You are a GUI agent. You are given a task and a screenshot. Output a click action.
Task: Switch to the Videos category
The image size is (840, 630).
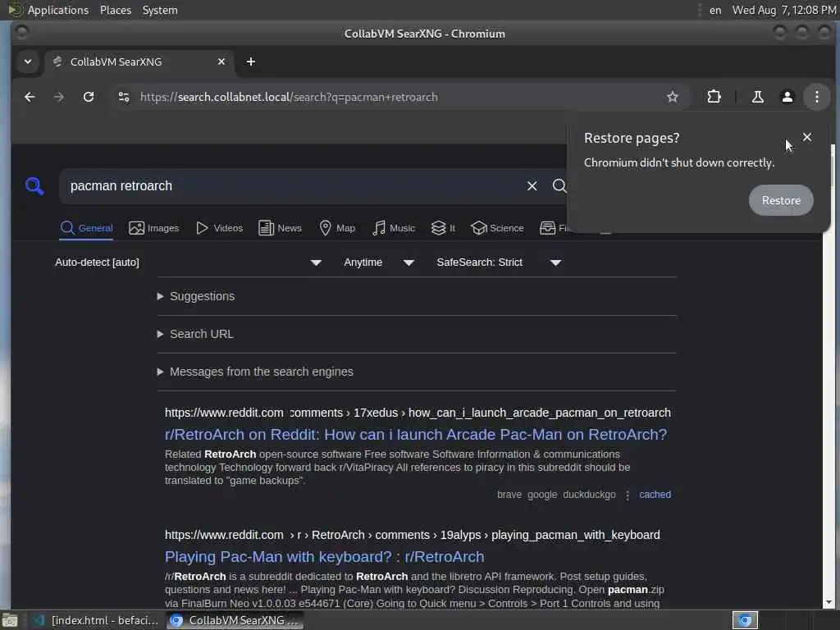click(x=219, y=228)
